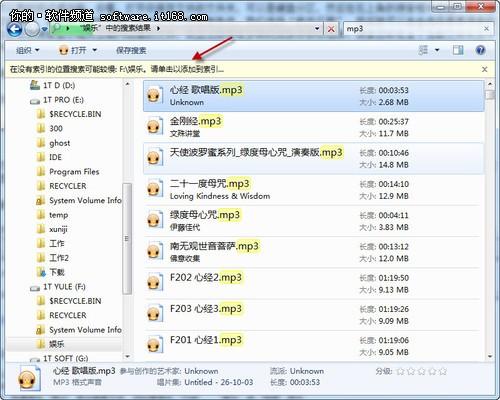Screen dimensions: 500x400
Task: Click the 打开 toolbar button
Action: [x=73, y=50]
